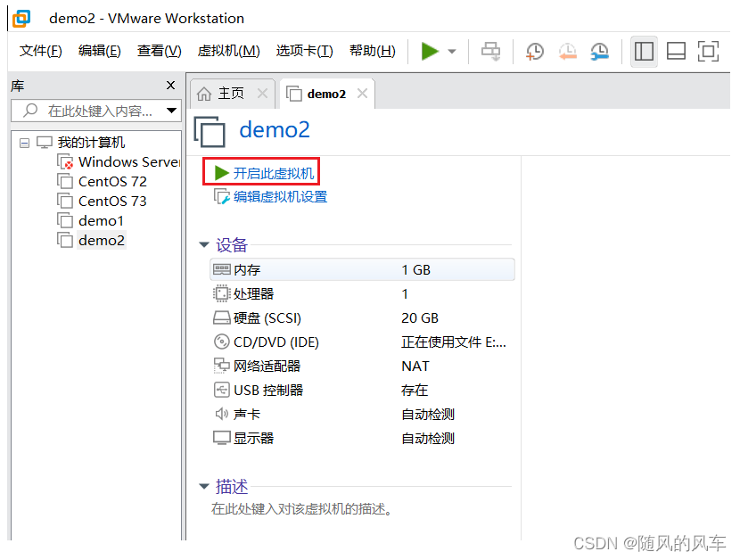Click the processor chip icon
Image resolution: width=740 pixels, height=560 pixels.
221,293
